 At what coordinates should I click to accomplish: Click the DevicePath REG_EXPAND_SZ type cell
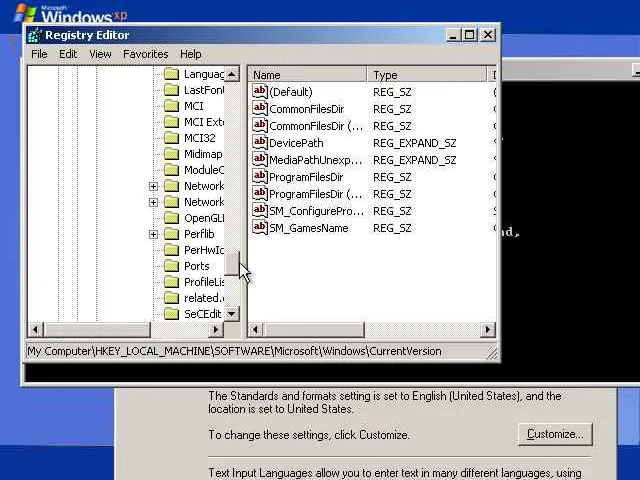[415, 143]
